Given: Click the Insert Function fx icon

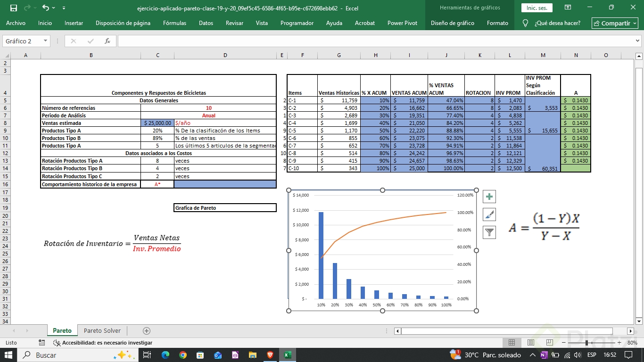Looking at the screenshot, I should pyautogui.click(x=107, y=41).
